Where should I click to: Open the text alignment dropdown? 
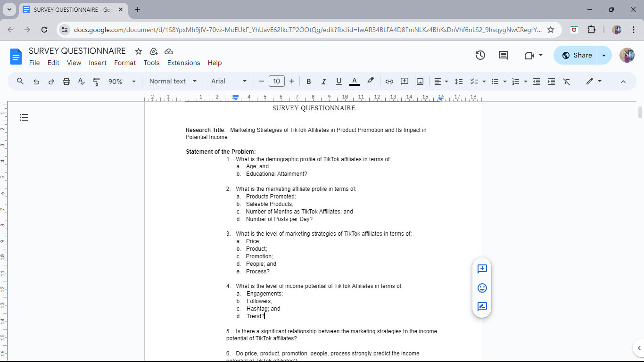pos(441,82)
